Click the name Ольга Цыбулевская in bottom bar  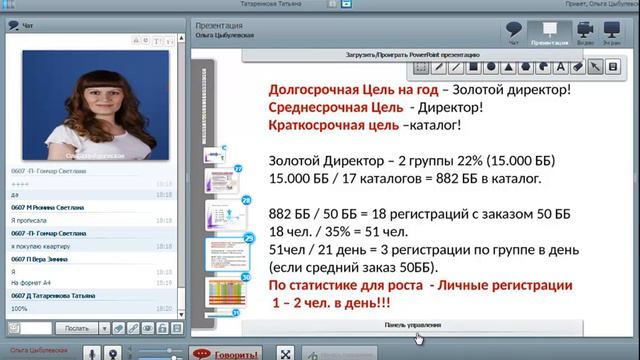click(39, 350)
